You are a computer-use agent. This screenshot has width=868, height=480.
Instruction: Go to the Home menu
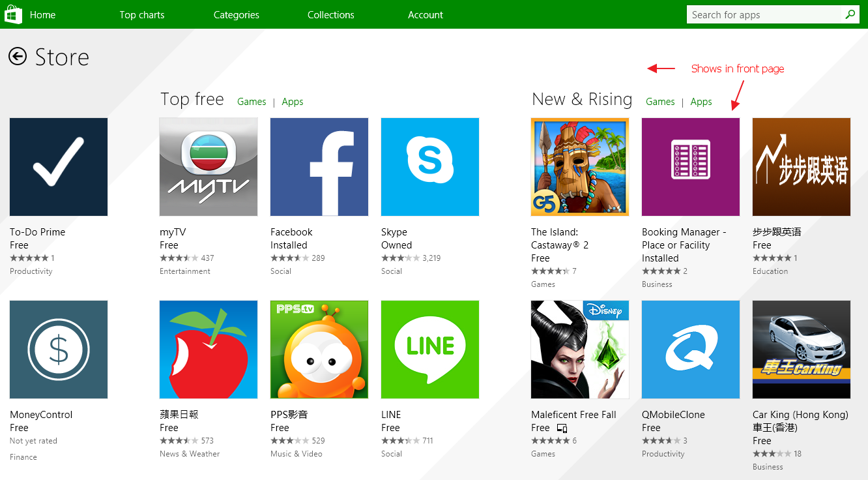pos(42,14)
